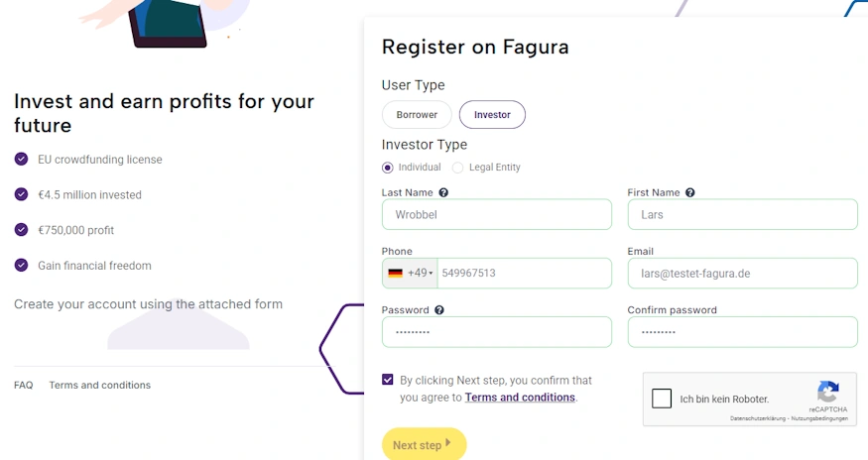868x460 pixels.
Task: Focus the Email input field
Action: point(742,273)
